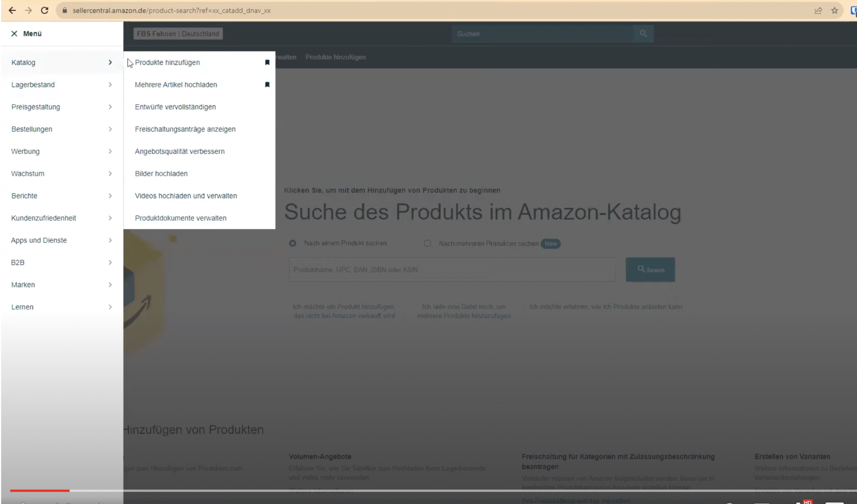This screenshot has width=857, height=504.
Task: Click the red video progress bar
Action: [40, 490]
